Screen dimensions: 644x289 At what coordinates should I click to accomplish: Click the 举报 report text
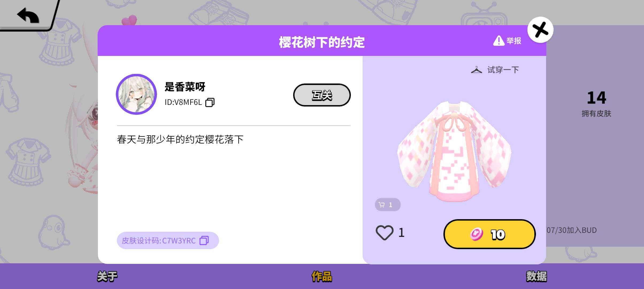click(x=513, y=41)
